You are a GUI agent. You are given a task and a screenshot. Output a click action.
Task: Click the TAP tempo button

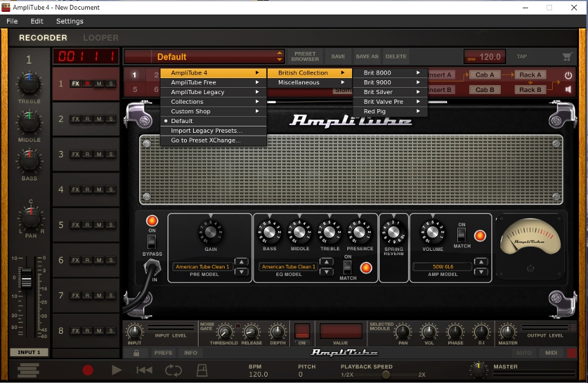[x=522, y=57]
